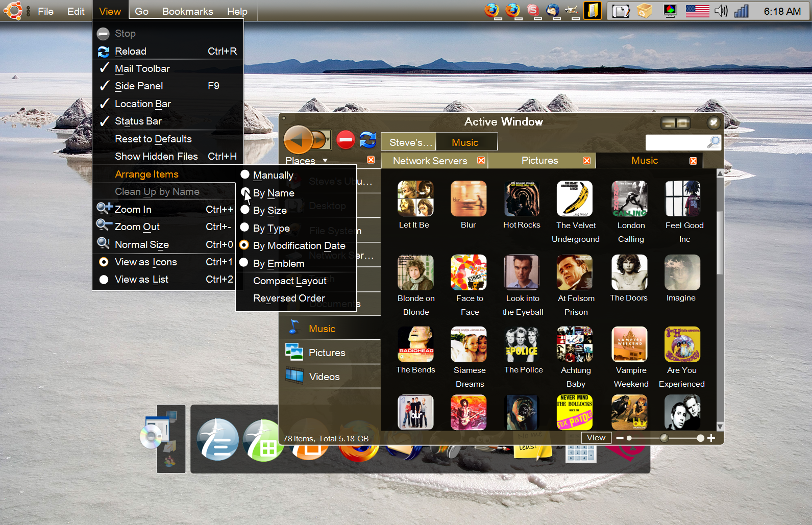Launch the blue Writer document icon in dock
Image resolution: width=812 pixels, height=525 pixels.
[x=218, y=439]
